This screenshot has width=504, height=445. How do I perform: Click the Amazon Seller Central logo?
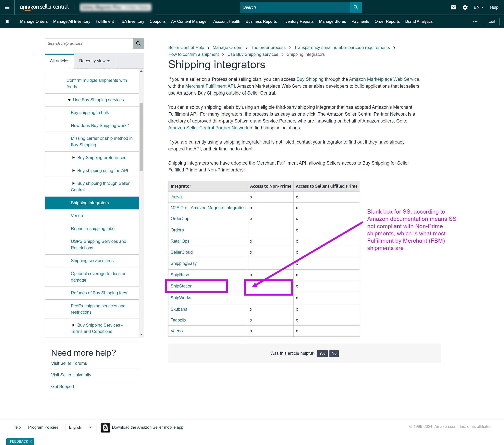[44, 7]
